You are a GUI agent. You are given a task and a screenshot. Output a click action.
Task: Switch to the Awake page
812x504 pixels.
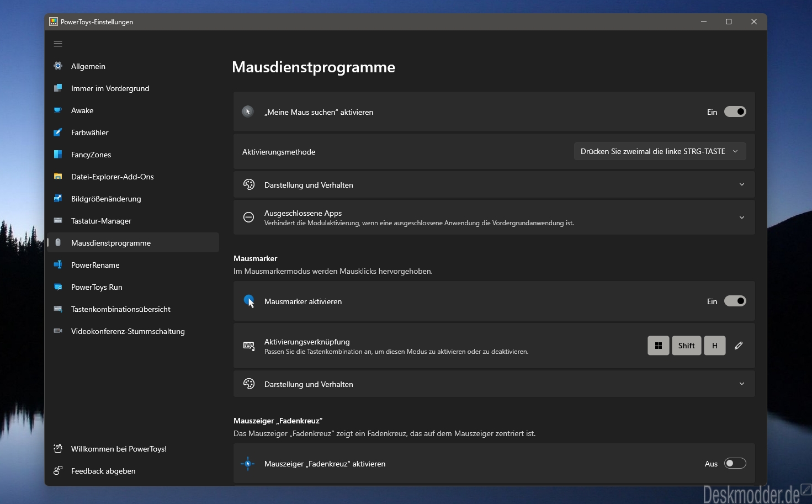tap(133, 110)
